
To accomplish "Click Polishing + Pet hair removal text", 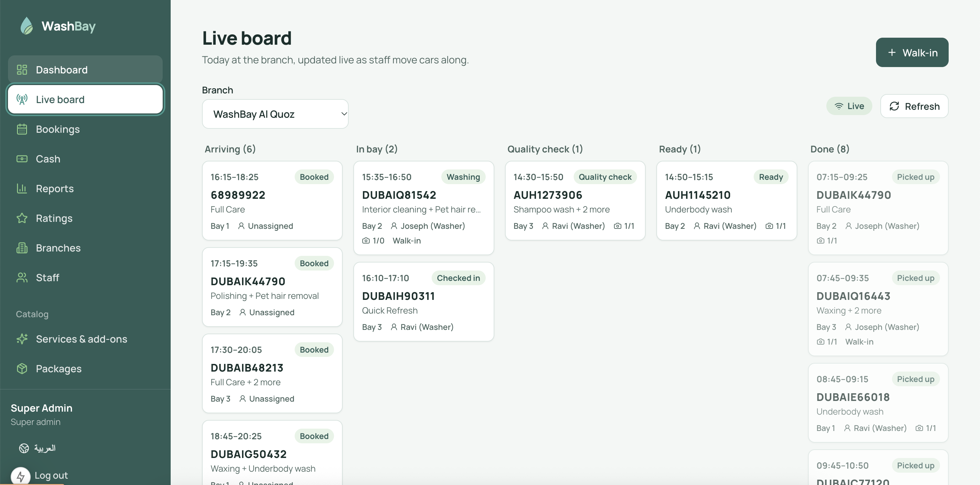I will tap(264, 296).
